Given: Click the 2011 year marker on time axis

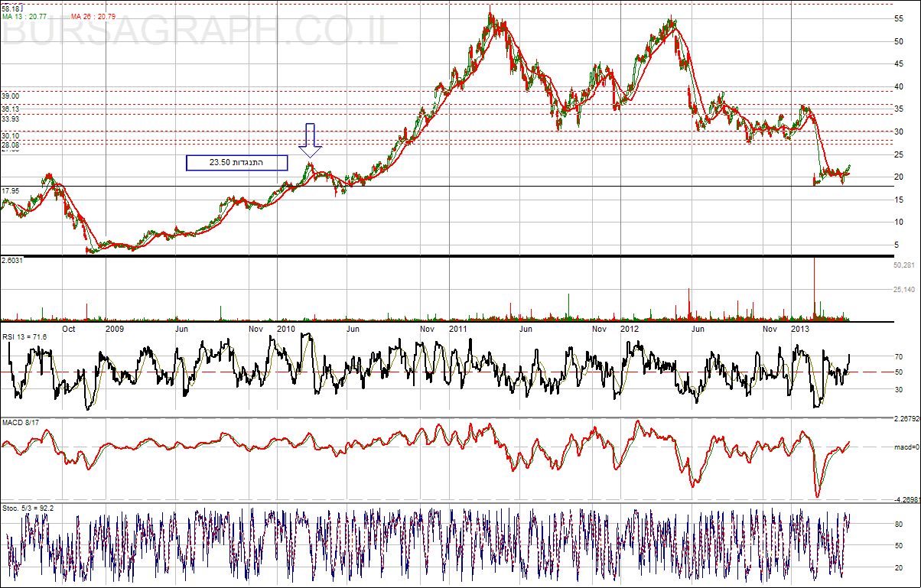Looking at the screenshot, I should click(x=457, y=329).
